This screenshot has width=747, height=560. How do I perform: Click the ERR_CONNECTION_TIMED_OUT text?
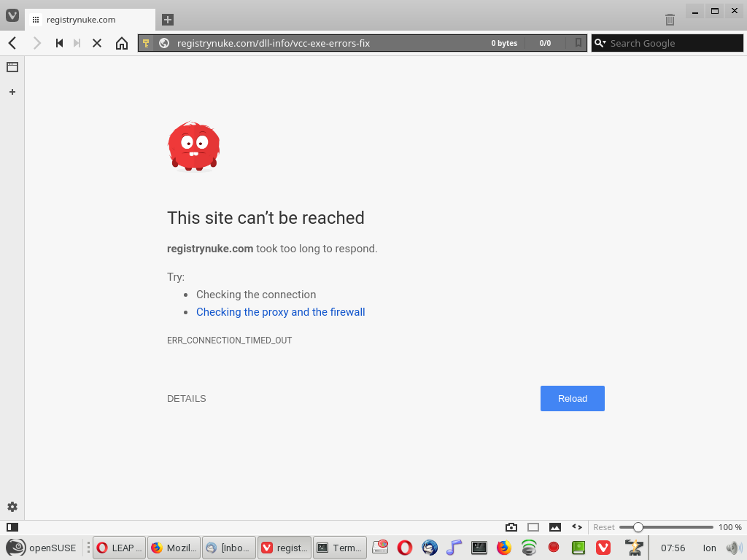pos(229,341)
